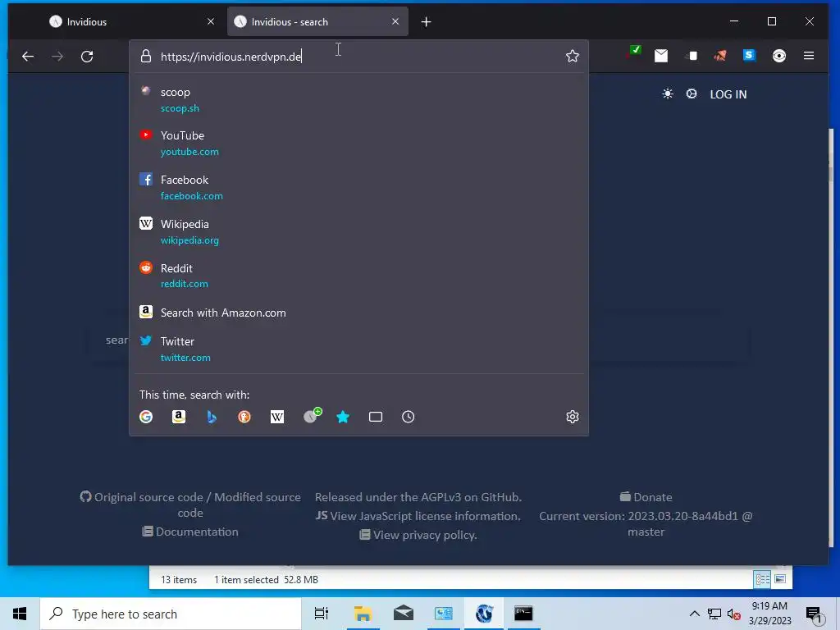Click LOG IN on Invidious

point(728,94)
